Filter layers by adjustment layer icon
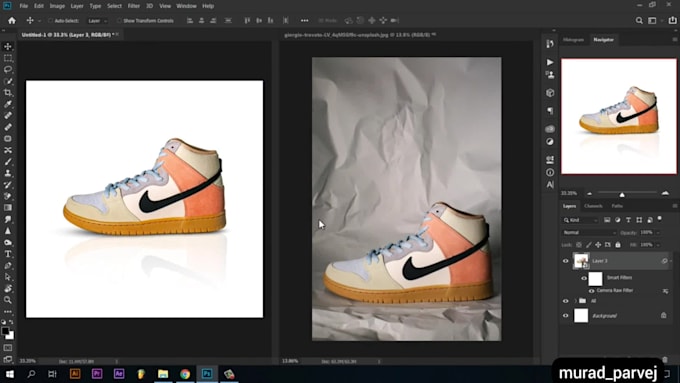 click(618, 220)
